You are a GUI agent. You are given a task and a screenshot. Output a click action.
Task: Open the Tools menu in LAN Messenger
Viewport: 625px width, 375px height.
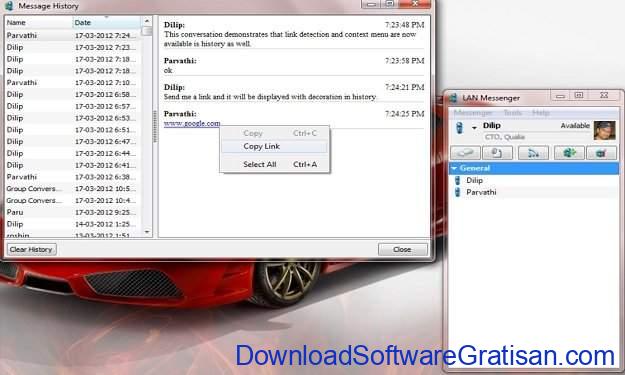coord(512,113)
